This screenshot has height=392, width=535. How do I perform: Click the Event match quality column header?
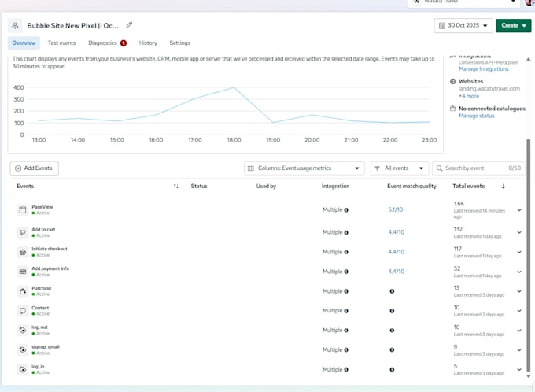(411, 186)
